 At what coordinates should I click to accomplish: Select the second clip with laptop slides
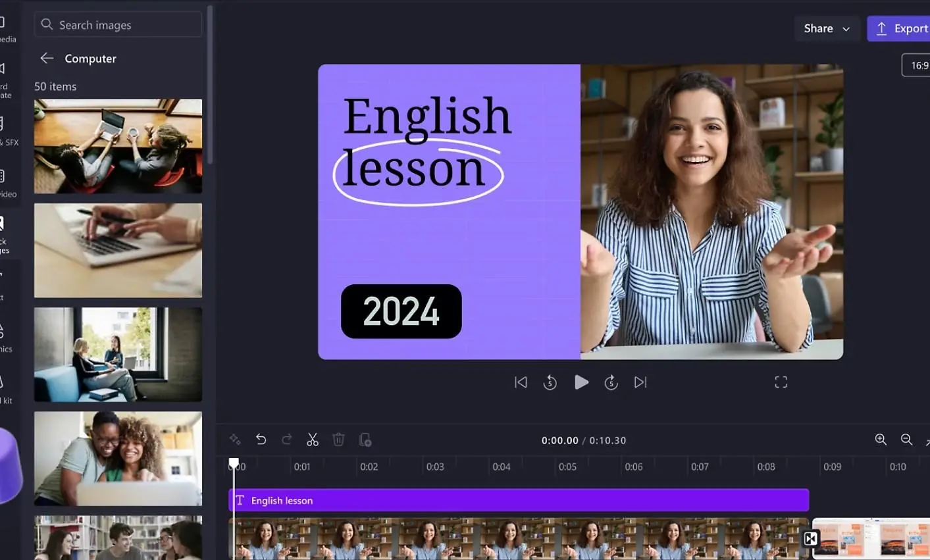pos(871,538)
